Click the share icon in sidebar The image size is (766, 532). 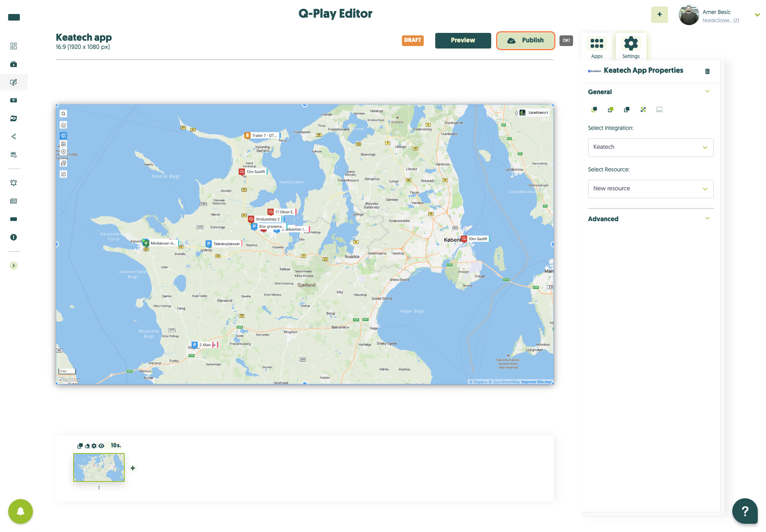[x=14, y=136]
